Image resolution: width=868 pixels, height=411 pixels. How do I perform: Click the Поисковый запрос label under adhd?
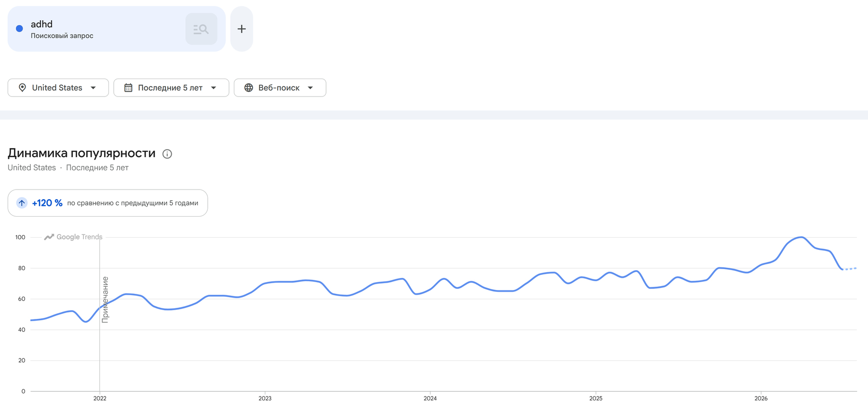pyautogui.click(x=62, y=36)
